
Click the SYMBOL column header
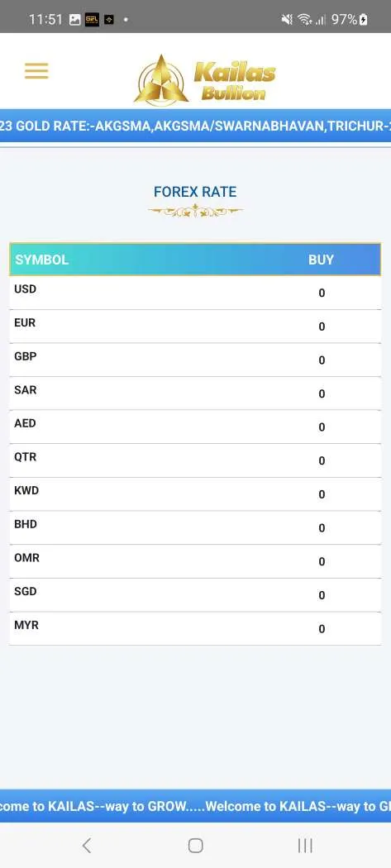pos(41,260)
